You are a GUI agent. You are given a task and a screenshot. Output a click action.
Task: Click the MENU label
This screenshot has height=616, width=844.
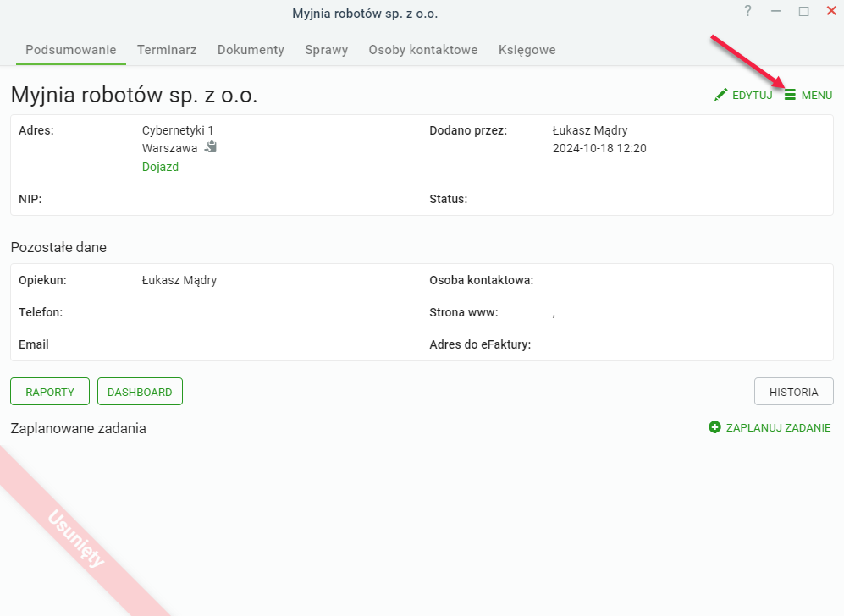[817, 96]
